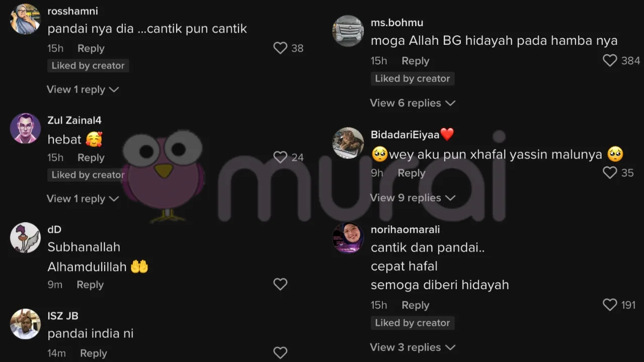Image resolution: width=644 pixels, height=362 pixels.
Task: Expand "View 9 replies" under BidadariEiyaa
Action: tap(413, 198)
